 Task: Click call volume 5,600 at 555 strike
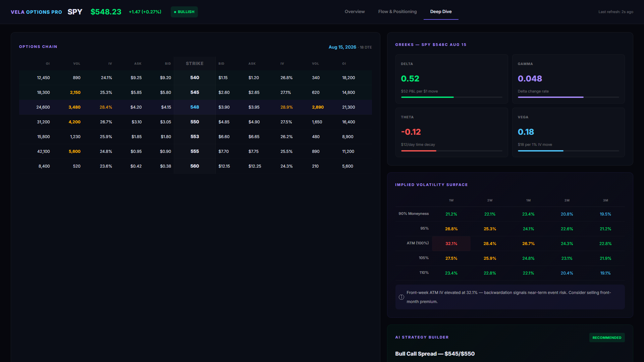click(x=74, y=151)
